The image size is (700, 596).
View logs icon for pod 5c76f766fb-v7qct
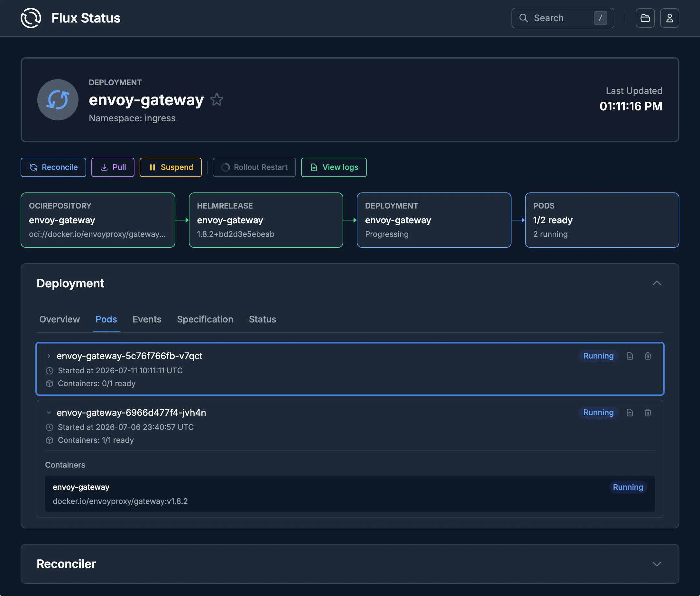click(x=630, y=356)
